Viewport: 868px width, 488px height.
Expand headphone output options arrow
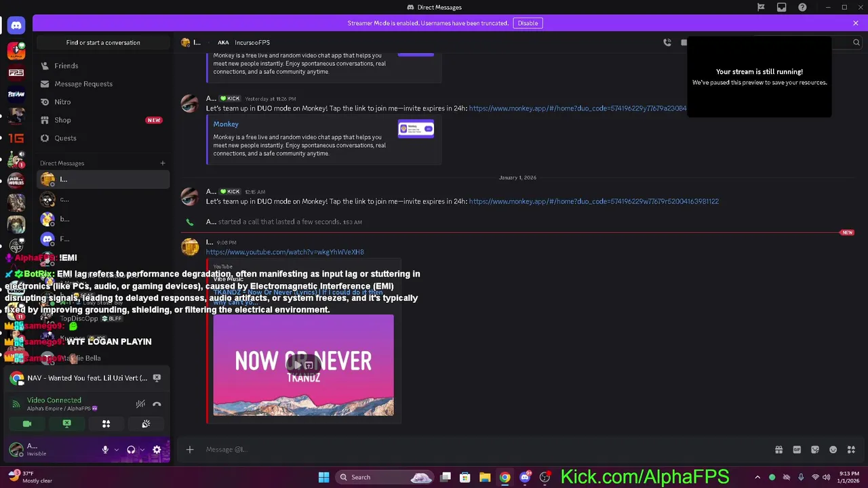pyautogui.click(x=142, y=449)
